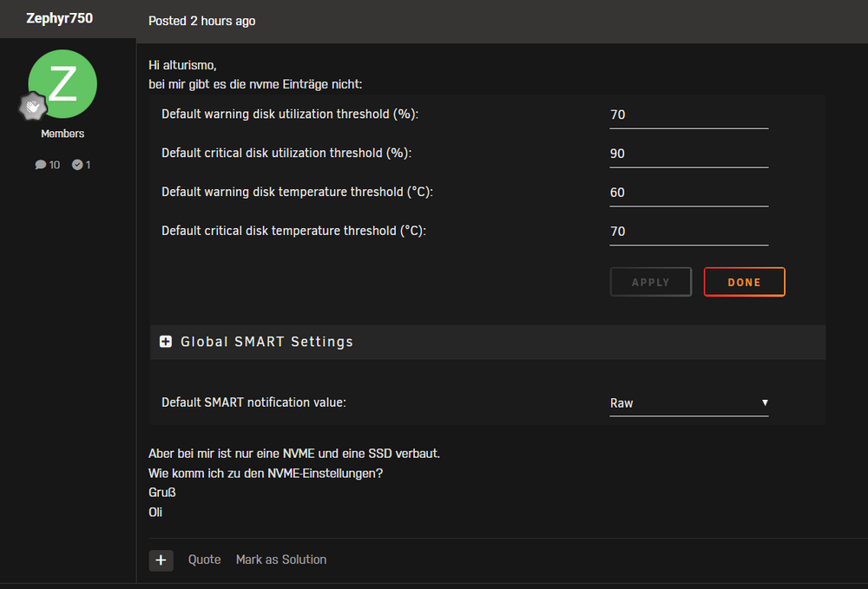Click the APPLY button
Viewport: 868px width, 589px height.
point(650,282)
